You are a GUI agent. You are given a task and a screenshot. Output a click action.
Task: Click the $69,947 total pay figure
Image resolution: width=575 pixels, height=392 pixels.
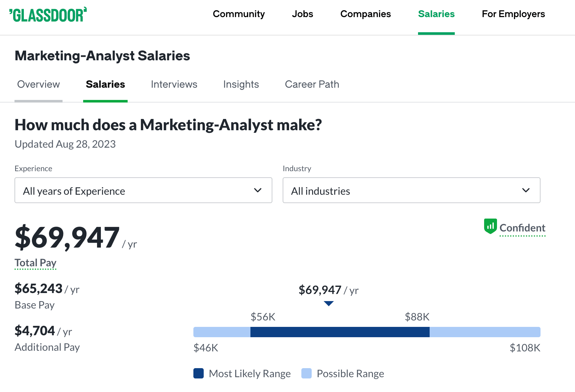pyautogui.click(x=67, y=238)
